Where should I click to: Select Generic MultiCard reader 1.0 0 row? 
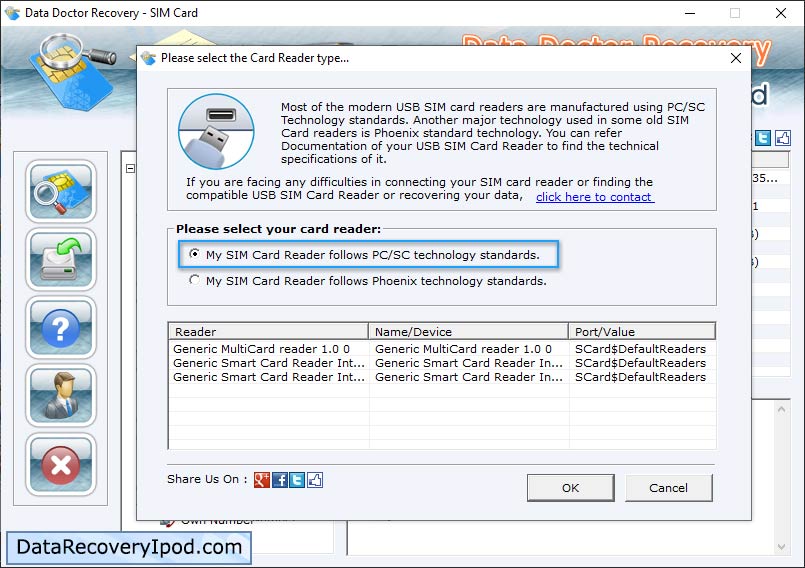[442, 349]
